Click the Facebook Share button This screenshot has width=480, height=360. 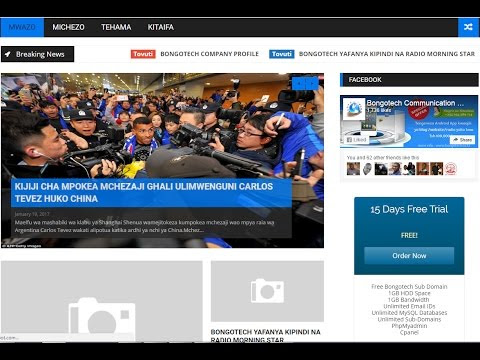(x=462, y=140)
